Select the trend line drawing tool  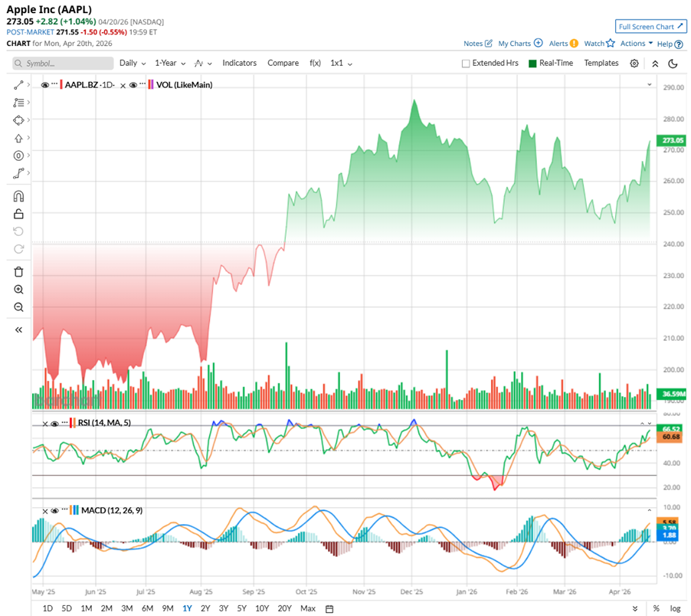pyautogui.click(x=18, y=85)
